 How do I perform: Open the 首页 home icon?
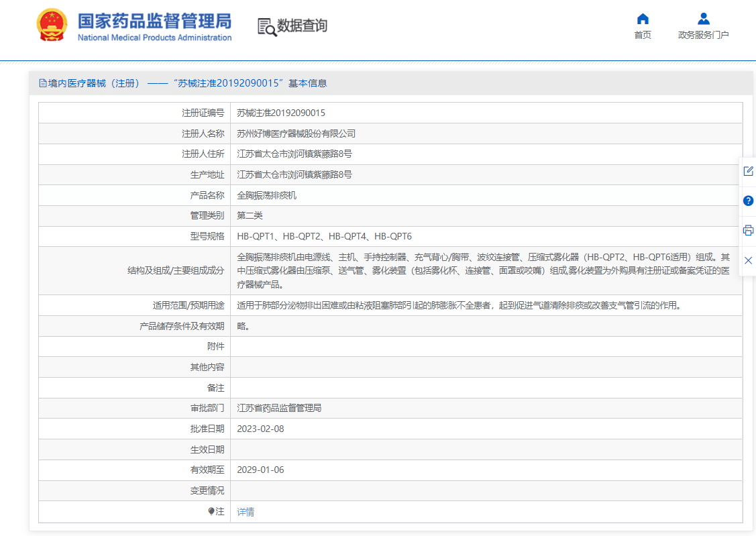(x=643, y=19)
